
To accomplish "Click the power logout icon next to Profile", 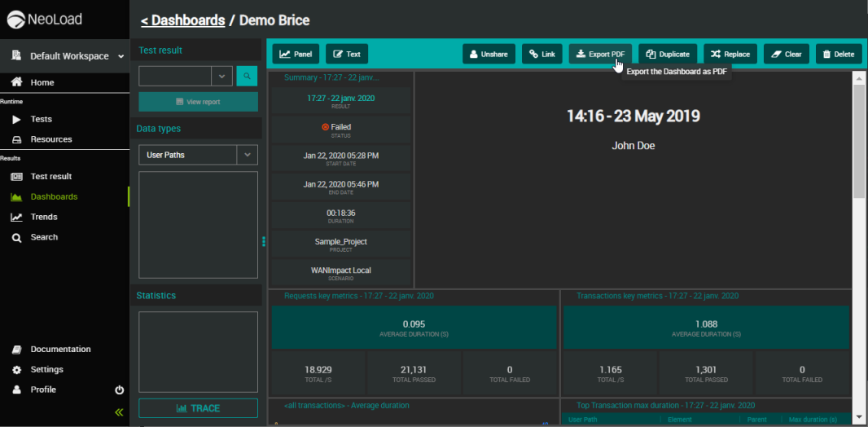I will tap(120, 390).
